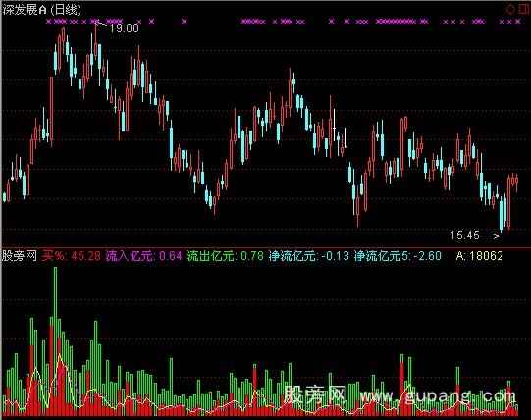Click the 股旁网 indicator name label
The height and width of the screenshot is (420, 531).
pyautogui.click(x=20, y=256)
